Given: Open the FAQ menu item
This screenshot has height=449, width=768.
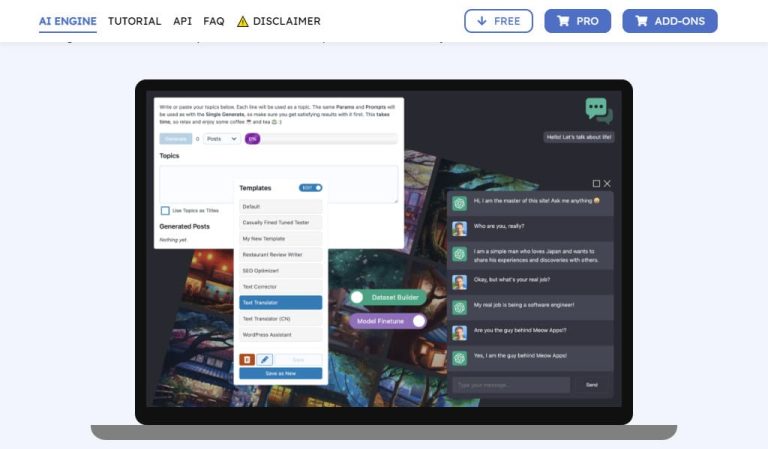Looking at the screenshot, I should tap(214, 22).
